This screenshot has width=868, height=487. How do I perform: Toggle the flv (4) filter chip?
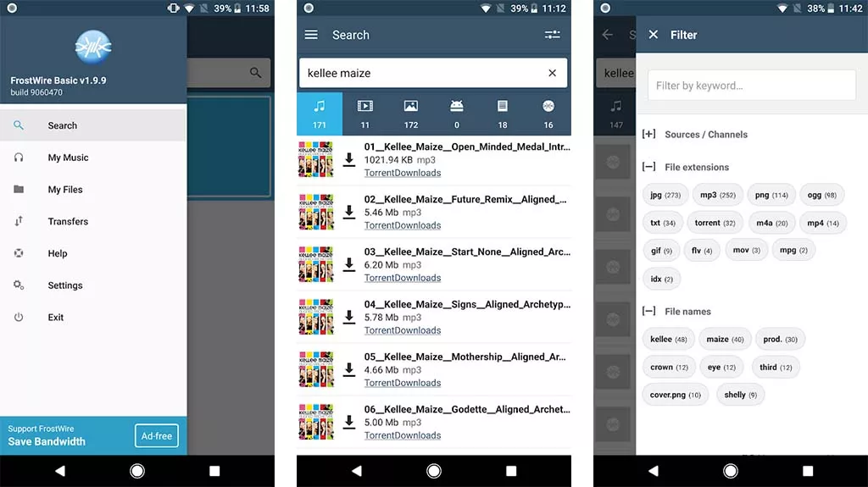[x=702, y=251]
